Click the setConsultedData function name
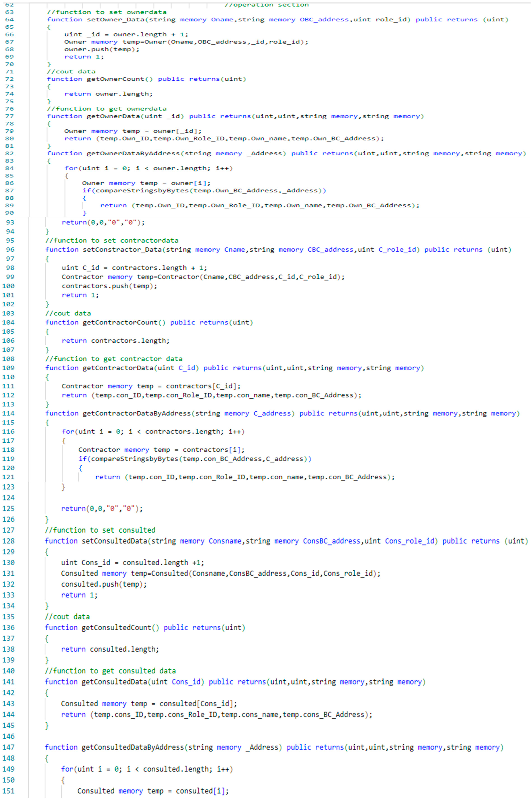The width and height of the screenshot is (532, 801). [x=114, y=541]
